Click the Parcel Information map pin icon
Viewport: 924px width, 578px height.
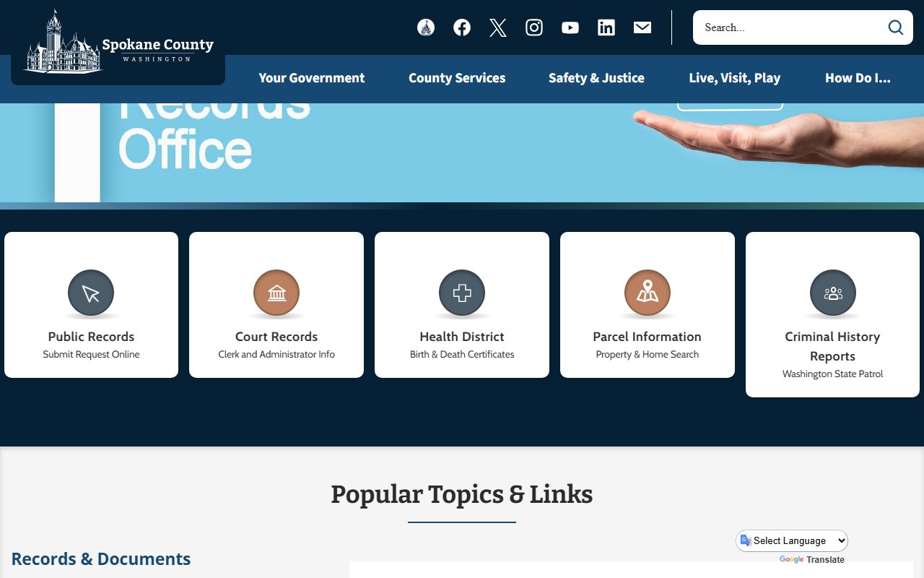click(x=648, y=293)
